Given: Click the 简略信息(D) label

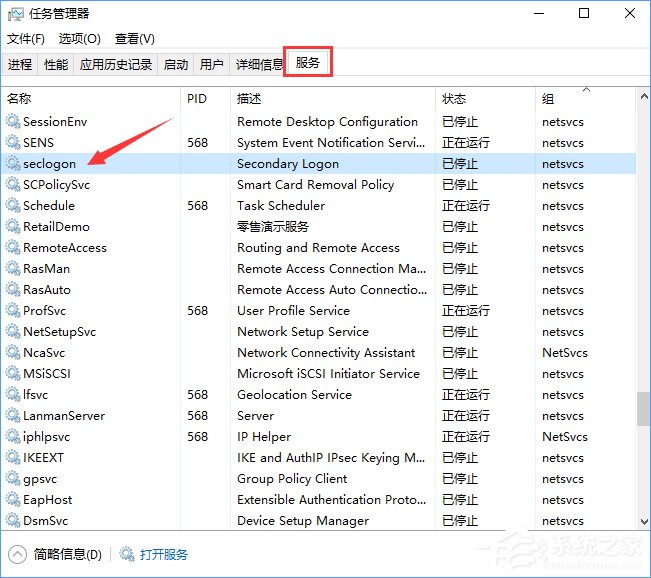Looking at the screenshot, I should [68, 554].
